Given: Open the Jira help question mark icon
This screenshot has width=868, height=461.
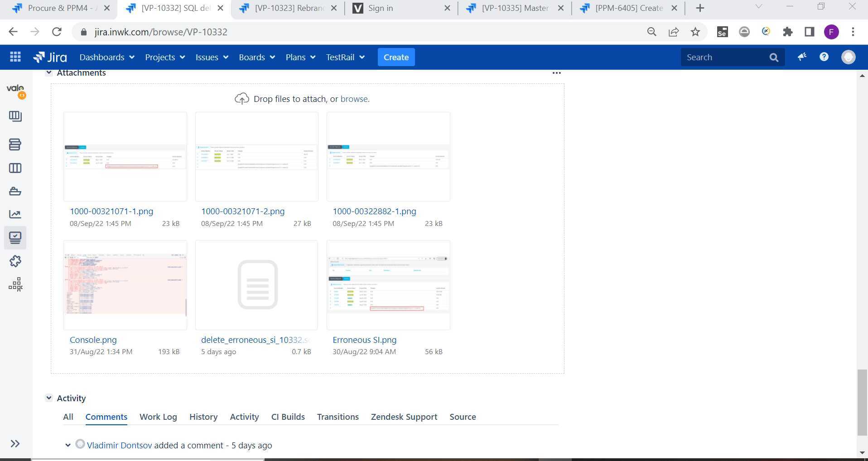Looking at the screenshot, I should click(x=824, y=57).
